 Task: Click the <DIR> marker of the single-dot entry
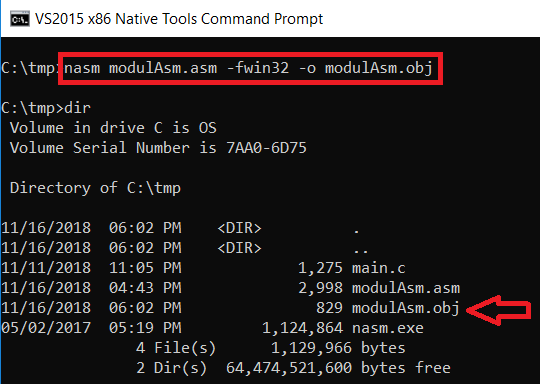click(x=239, y=228)
